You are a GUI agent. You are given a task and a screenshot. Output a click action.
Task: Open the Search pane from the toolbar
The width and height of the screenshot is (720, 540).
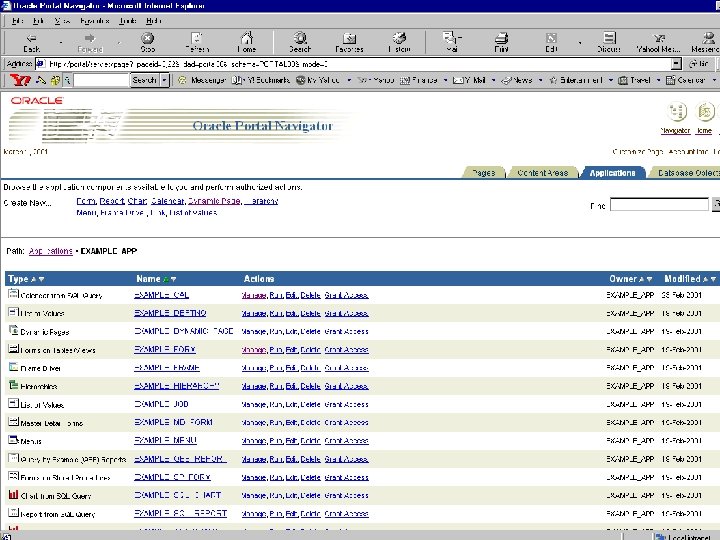pyautogui.click(x=300, y=42)
